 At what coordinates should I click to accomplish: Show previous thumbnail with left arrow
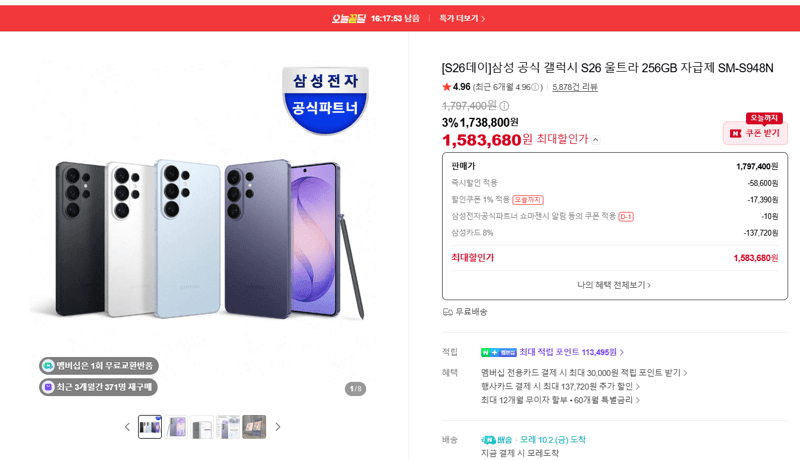(x=127, y=427)
